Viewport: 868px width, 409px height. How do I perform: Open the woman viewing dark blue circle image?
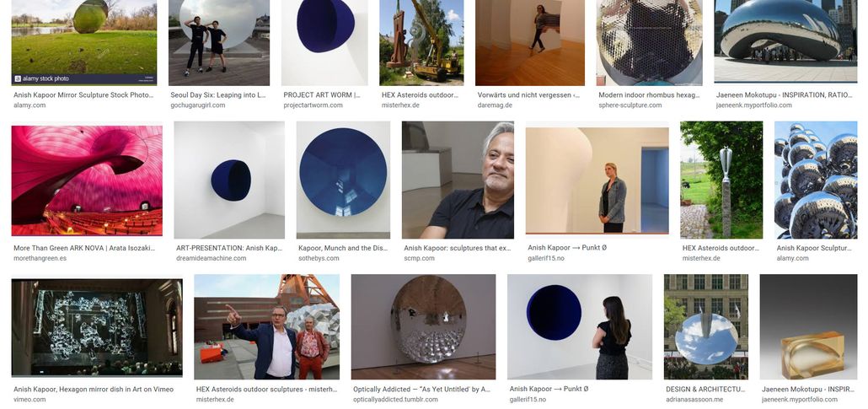[580, 327]
